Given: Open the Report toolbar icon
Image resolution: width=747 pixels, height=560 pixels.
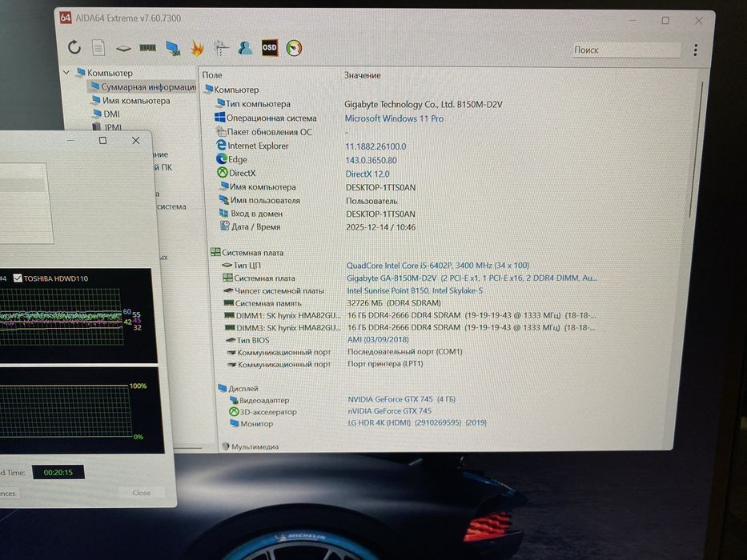Looking at the screenshot, I should (x=98, y=48).
